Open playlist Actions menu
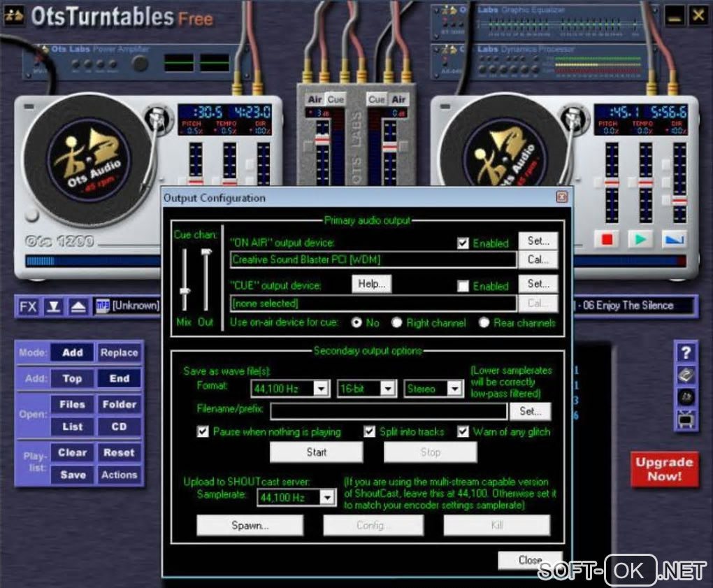The height and width of the screenshot is (588, 713). [x=119, y=475]
